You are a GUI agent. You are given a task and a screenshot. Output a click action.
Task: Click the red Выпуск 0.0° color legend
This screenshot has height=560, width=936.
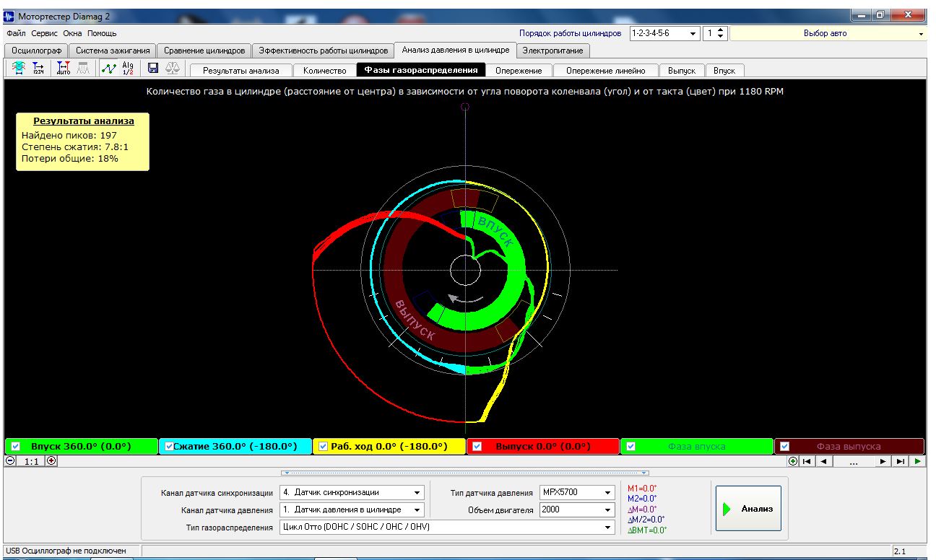pos(543,446)
